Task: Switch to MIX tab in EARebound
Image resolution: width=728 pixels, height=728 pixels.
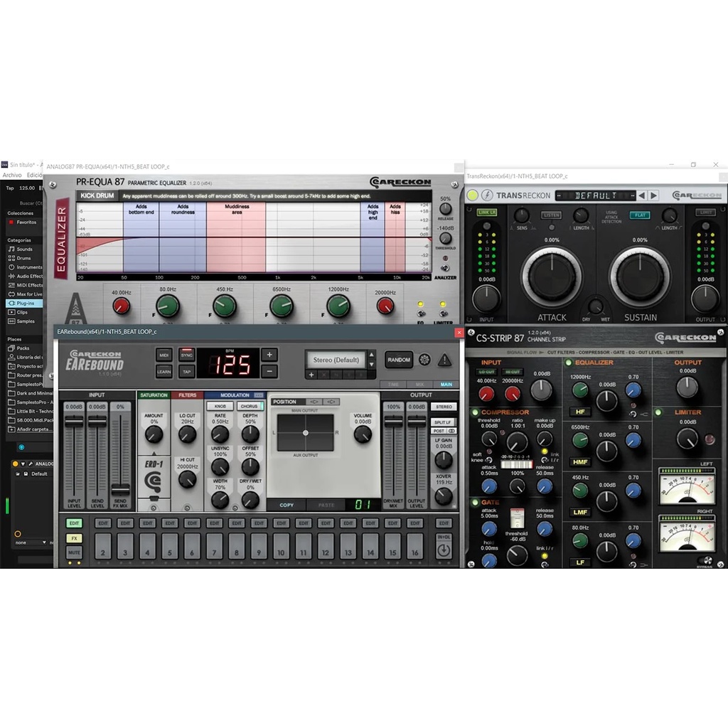Action: [x=419, y=385]
